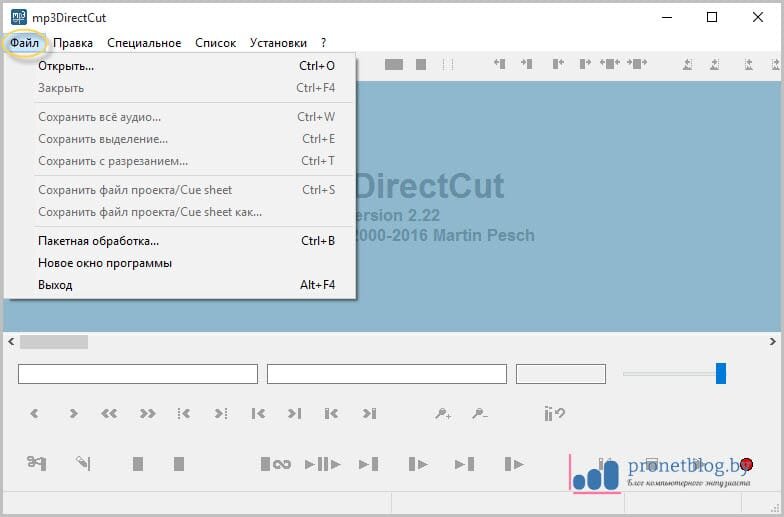This screenshot has height=517, width=784.
Task: Click the scrollbar right arrow
Action: tap(772, 342)
